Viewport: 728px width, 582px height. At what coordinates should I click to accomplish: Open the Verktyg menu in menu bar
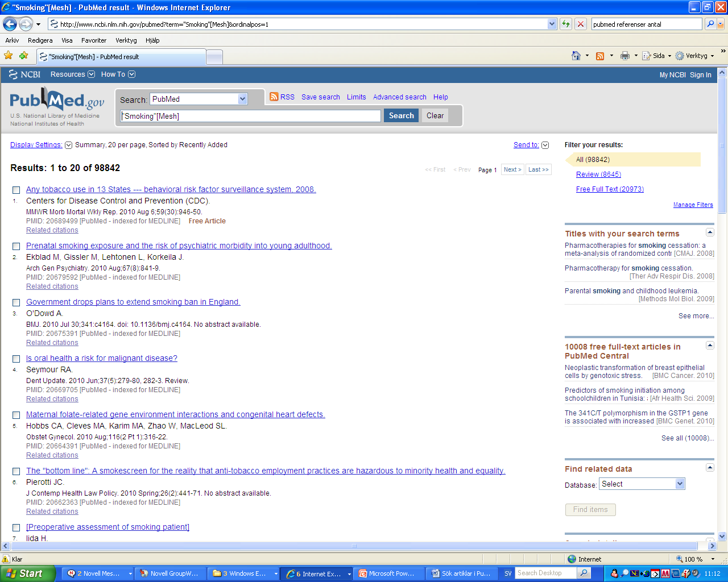(126, 40)
